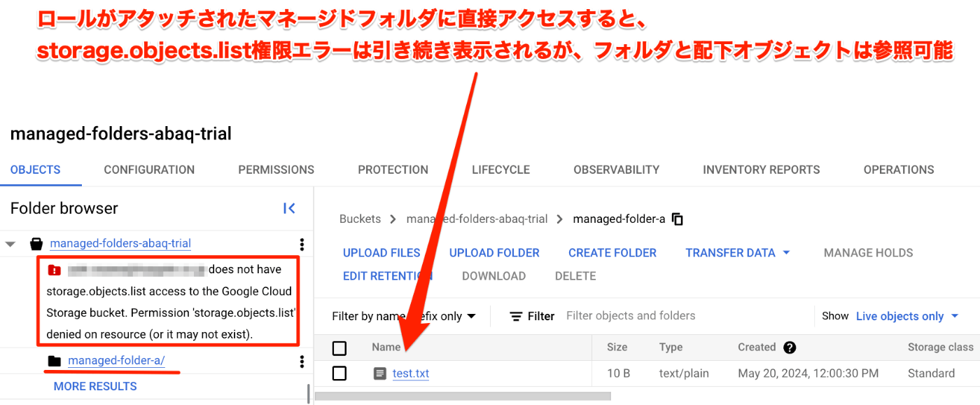Collapse the managed-folders-abaq-trial tree node
The width and height of the screenshot is (980, 405).
(x=10, y=245)
